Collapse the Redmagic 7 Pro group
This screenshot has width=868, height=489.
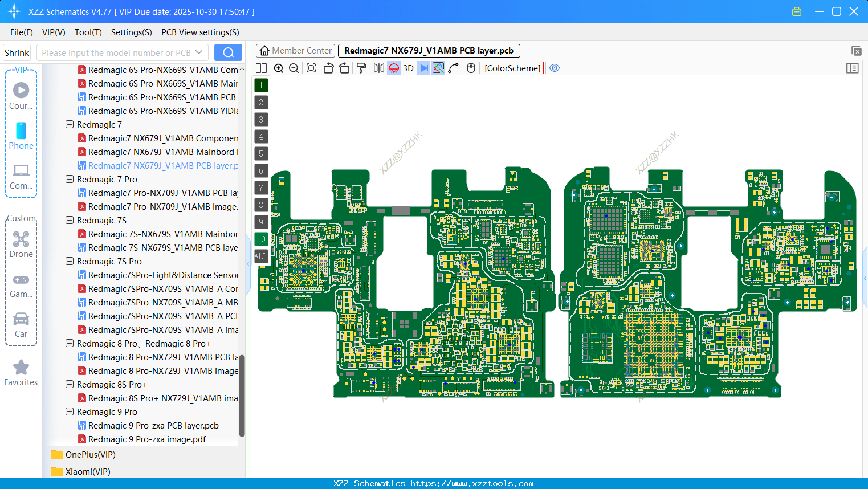(x=69, y=179)
